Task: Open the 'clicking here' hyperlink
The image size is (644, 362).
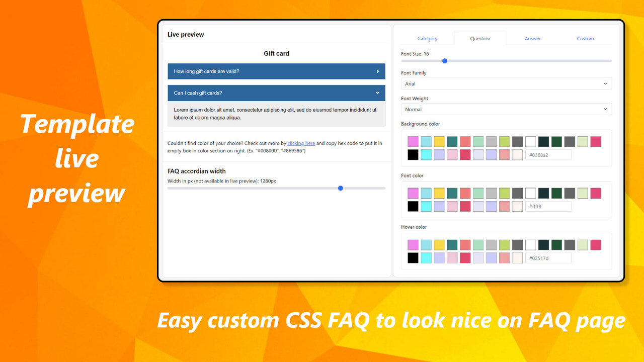Action: pyautogui.click(x=301, y=143)
